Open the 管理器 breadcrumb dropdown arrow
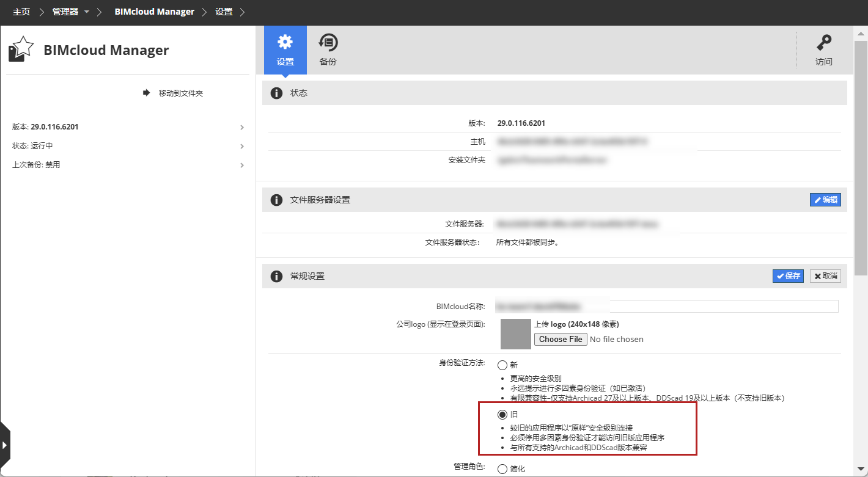The width and height of the screenshot is (868, 477). (87, 12)
